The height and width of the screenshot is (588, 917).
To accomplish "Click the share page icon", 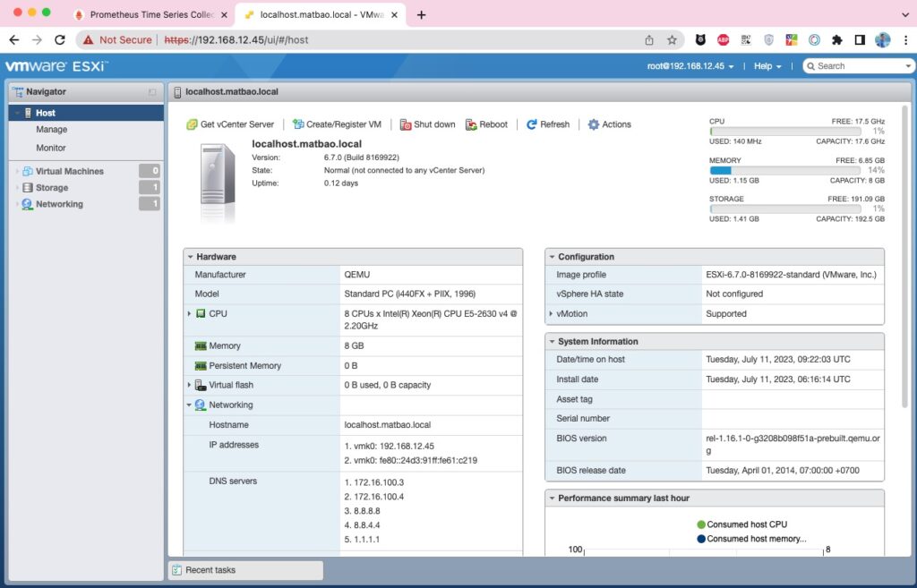I will pos(649,39).
